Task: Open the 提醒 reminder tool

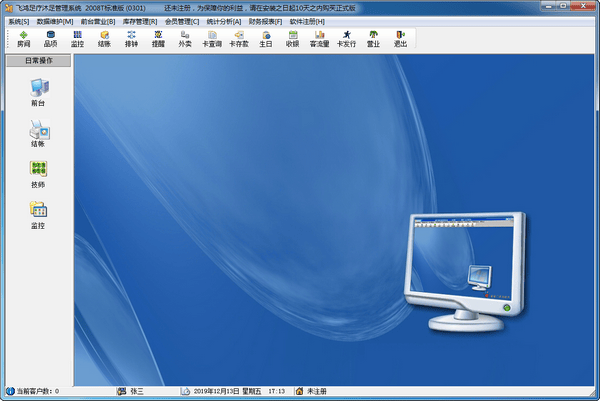Action: 158,39
